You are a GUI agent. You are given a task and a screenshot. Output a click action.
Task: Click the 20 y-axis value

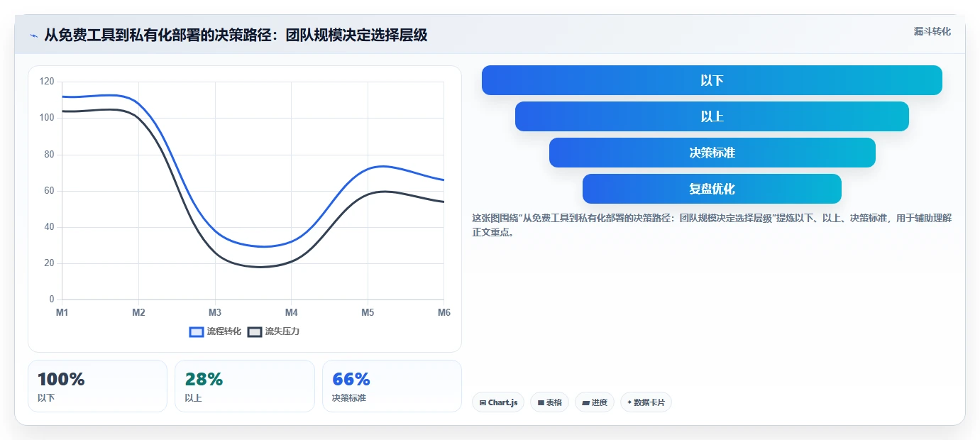coord(49,263)
